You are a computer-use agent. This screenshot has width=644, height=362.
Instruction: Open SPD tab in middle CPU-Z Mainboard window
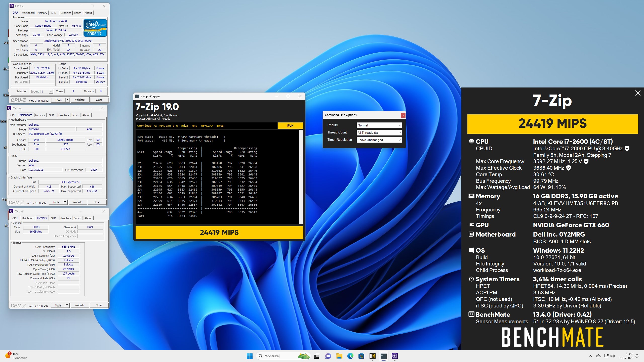click(x=52, y=115)
